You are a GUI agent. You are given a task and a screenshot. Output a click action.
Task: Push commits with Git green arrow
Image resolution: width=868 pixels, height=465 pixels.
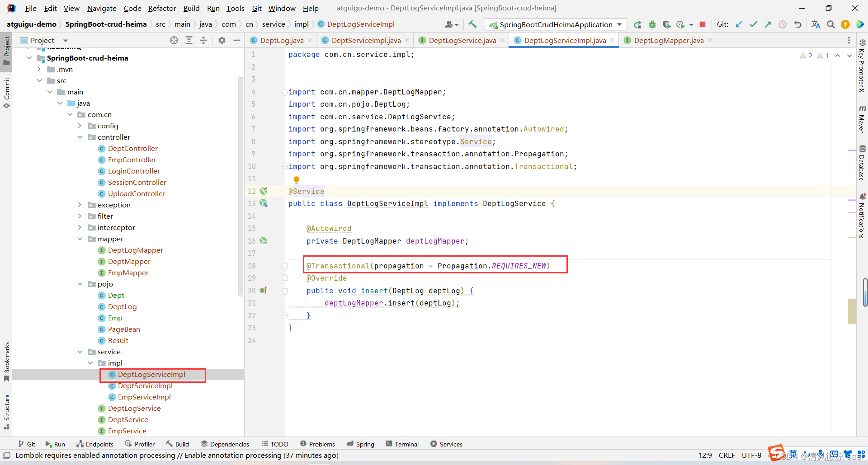coord(768,24)
